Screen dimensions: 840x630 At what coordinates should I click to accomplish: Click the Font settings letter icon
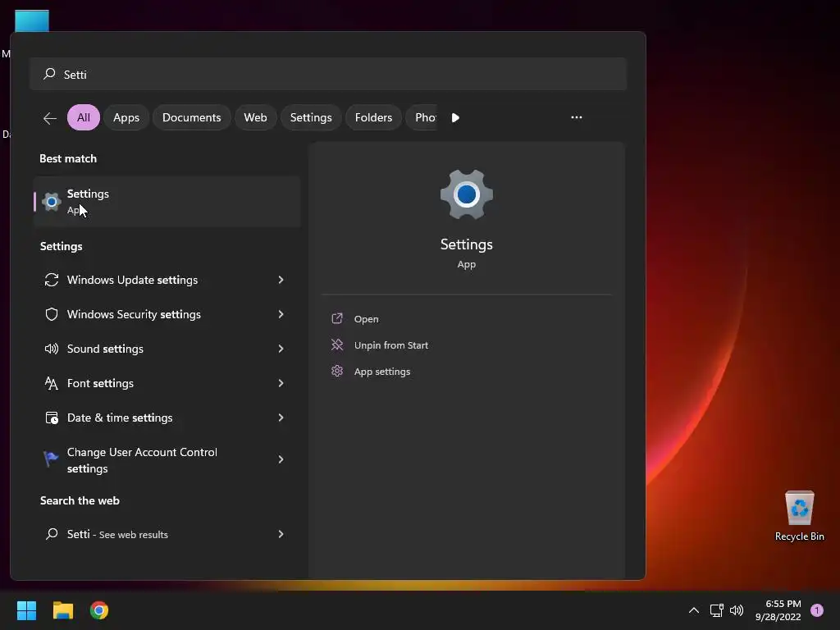click(x=52, y=383)
